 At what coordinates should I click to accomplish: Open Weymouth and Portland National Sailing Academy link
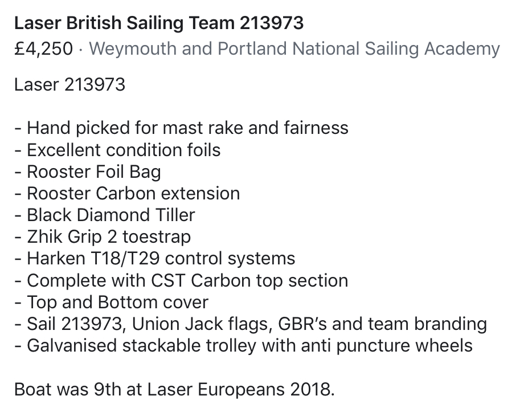(294, 49)
